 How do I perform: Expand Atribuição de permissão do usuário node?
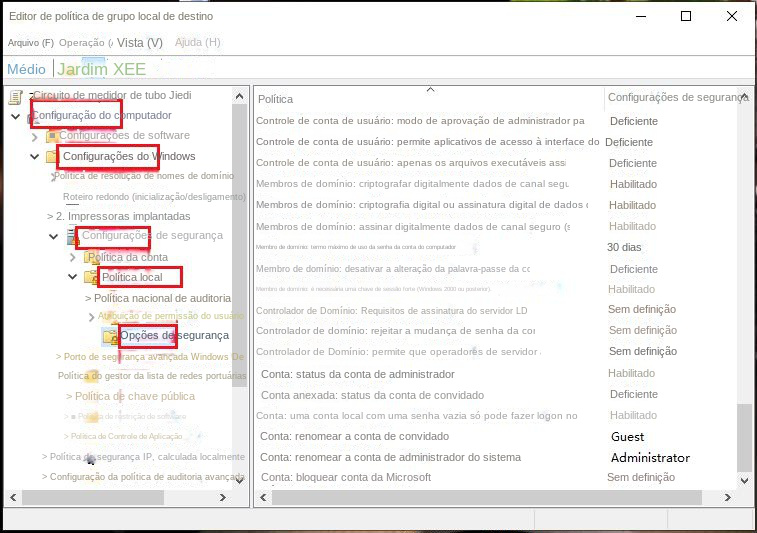click(92, 317)
